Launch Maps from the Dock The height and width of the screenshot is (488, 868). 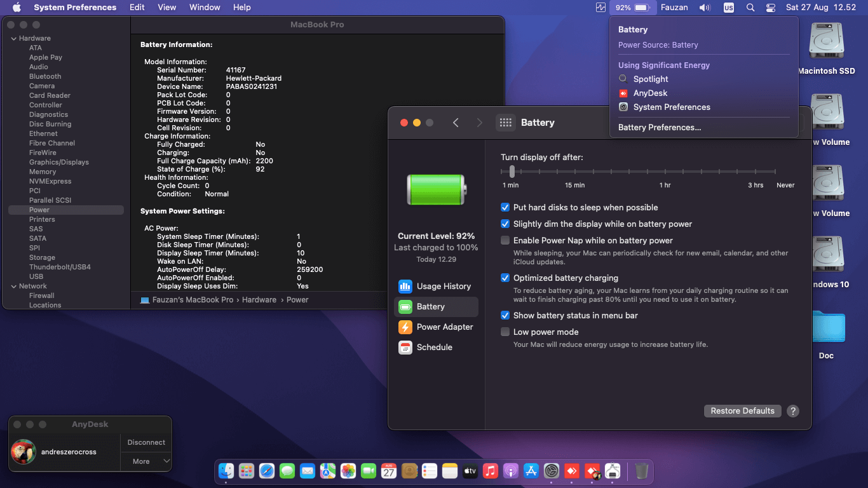[x=328, y=471]
